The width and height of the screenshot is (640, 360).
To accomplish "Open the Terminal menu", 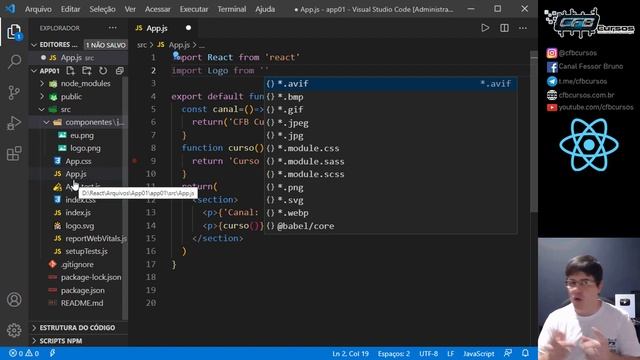I will click(x=231, y=9).
